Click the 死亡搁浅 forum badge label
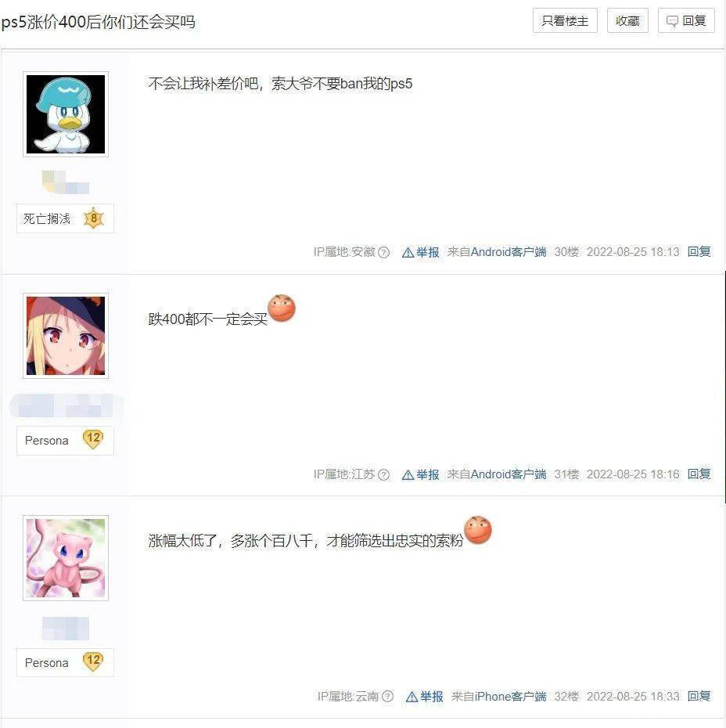 click(x=47, y=218)
